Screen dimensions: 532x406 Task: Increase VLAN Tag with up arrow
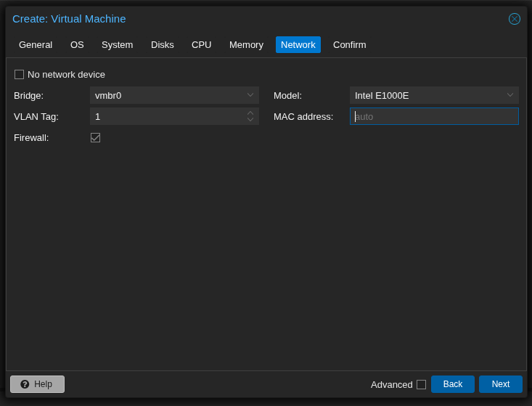(250, 113)
